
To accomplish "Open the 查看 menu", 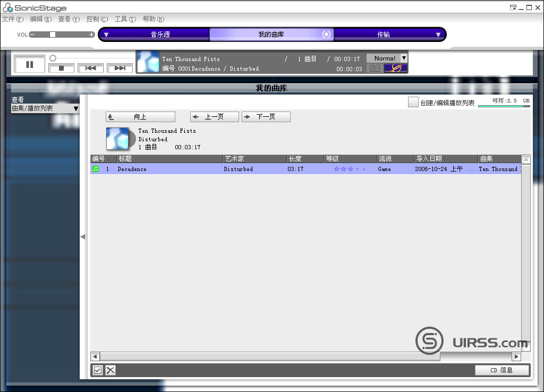I will point(69,19).
